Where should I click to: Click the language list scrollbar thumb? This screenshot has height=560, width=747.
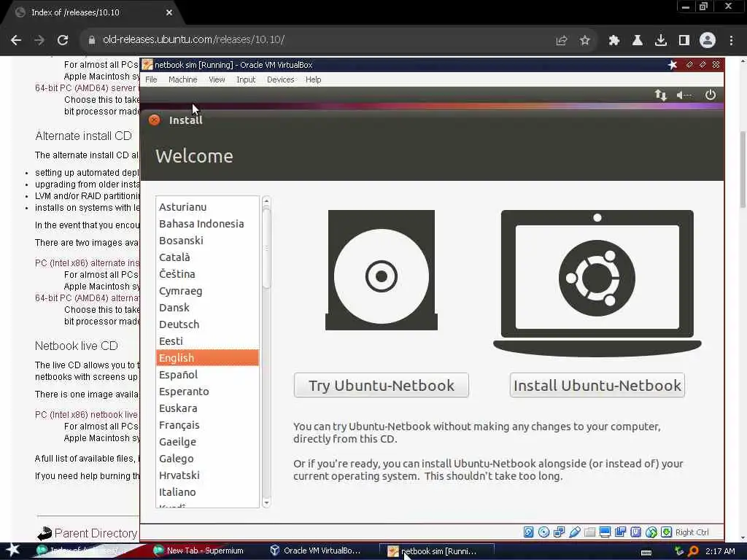pyautogui.click(x=266, y=248)
